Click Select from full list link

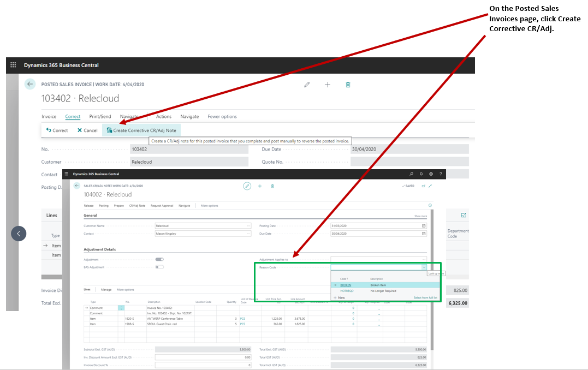[425, 298]
